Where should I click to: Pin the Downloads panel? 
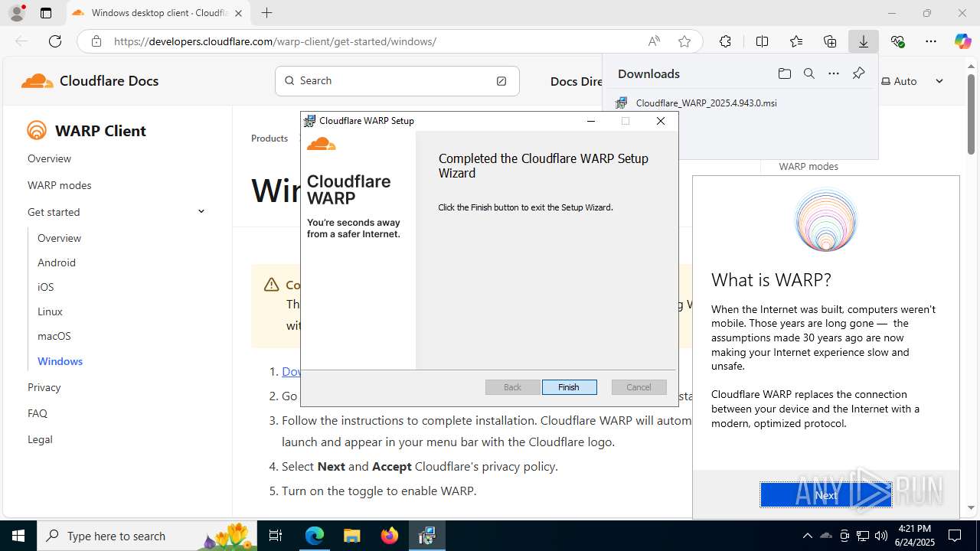coord(858,73)
